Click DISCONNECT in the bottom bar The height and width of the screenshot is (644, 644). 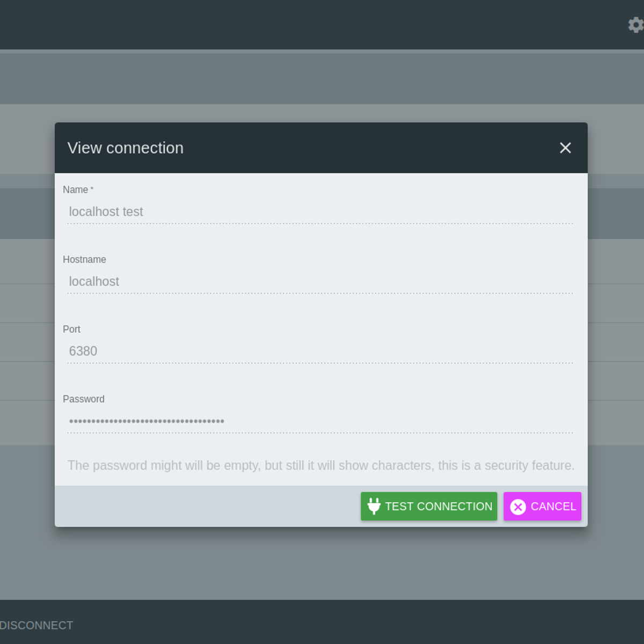[x=36, y=625]
